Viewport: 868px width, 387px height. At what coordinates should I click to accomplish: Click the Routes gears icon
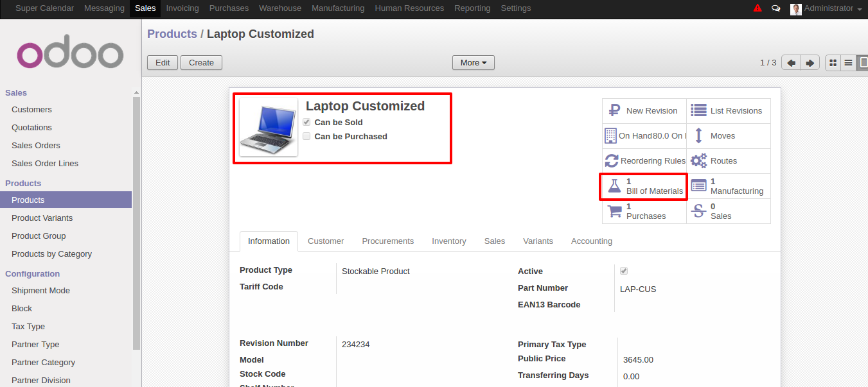click(x=698, y=160)
